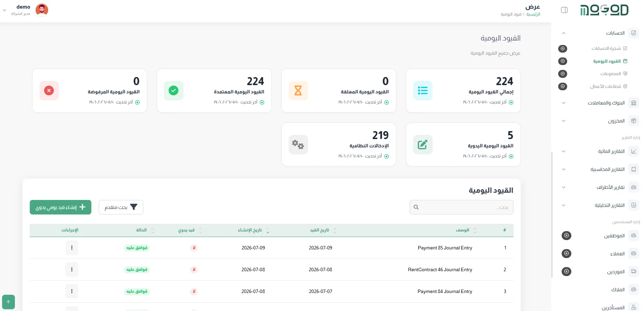Click plus icon beside القيود اليومية

pyautogui.click(x=563, y=61)
